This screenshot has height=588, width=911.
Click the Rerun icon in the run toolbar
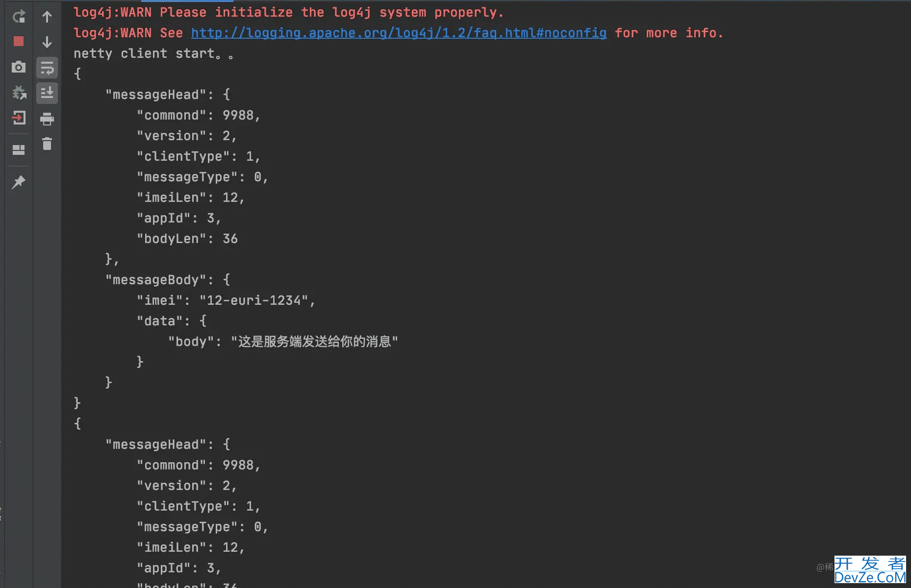(19, 17)
